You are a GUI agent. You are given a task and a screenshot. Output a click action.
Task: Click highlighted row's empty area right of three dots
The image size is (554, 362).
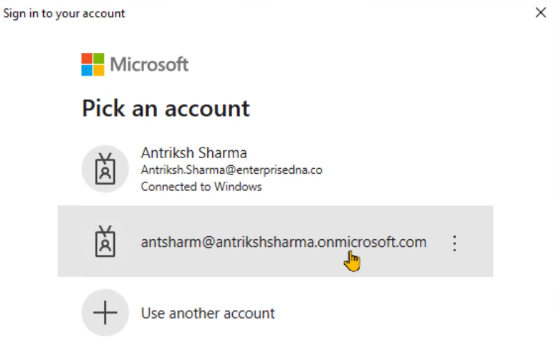pyautogui.click(x=476, y=241)
